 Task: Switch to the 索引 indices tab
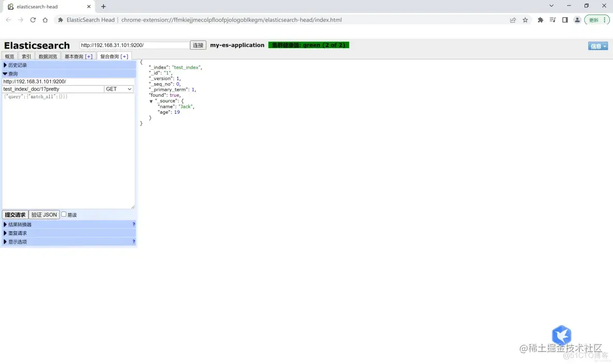[26, 56]
